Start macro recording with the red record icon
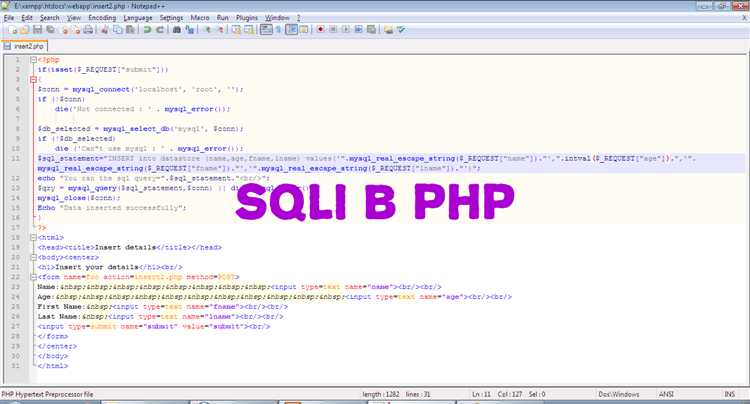The image size is (750, 404). click(319, 30)
